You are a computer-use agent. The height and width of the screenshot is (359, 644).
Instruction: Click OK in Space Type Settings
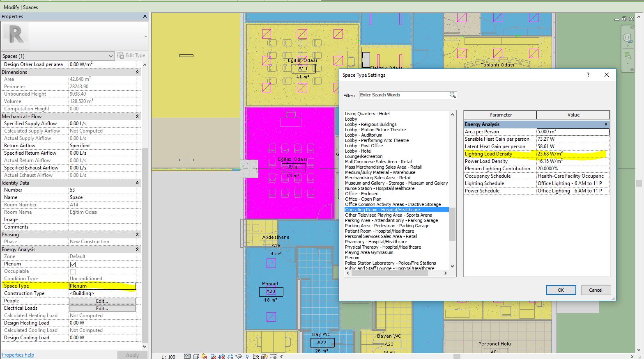[x=561, y=290]
